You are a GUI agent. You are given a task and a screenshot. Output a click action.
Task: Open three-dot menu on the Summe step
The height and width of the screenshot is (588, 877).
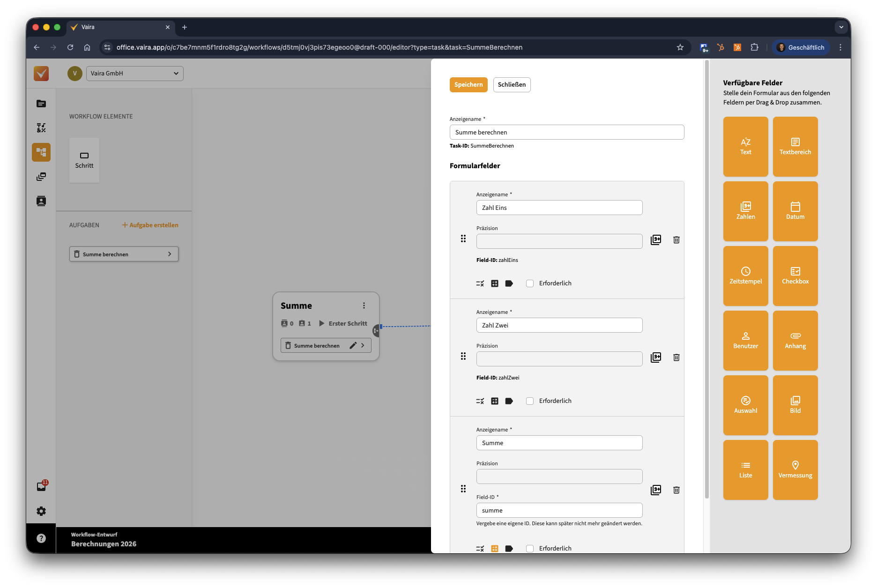[364, 305]
